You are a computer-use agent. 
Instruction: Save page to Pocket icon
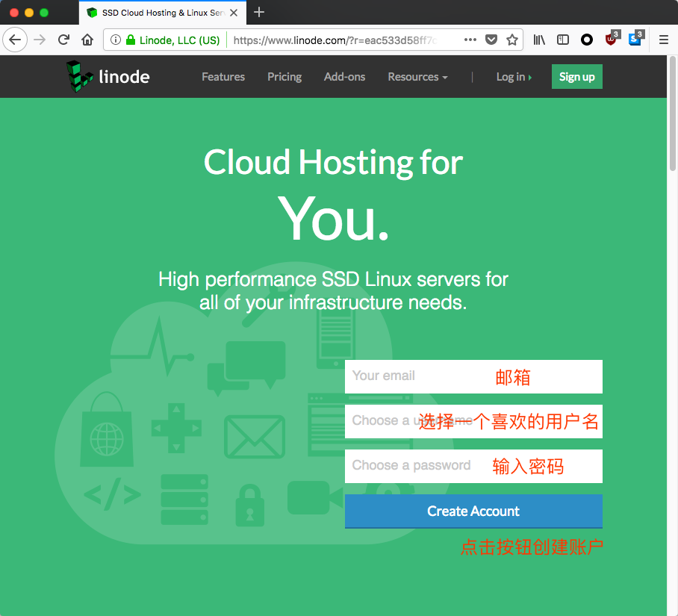pos(491,40)
